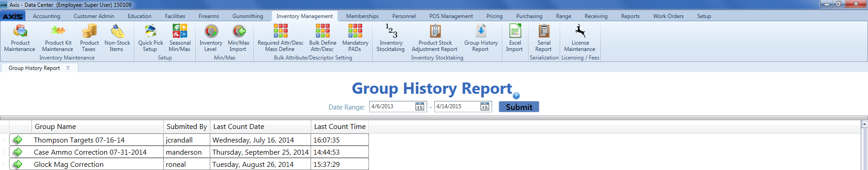Open Group History Report ribbon button
This screenshot has width=868, height=170.
(481, 38)
